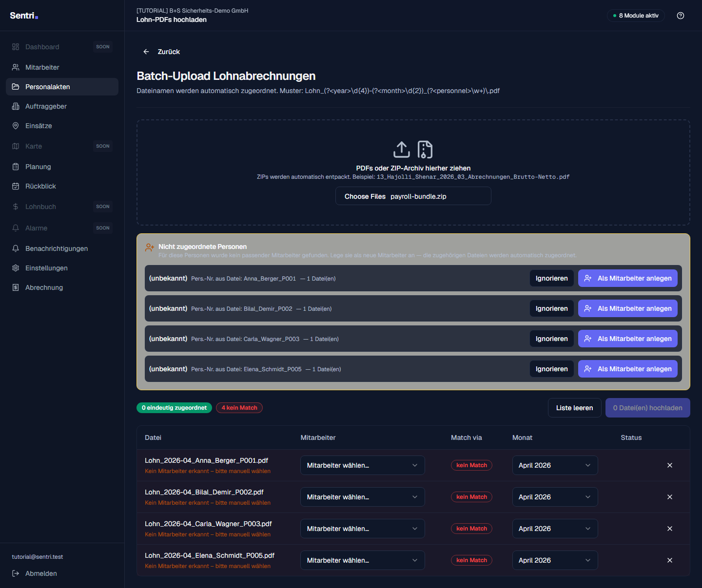Click the ZIP archive file icon
Image resolution: width=702 pixels, height=588 pixels.
(425, 150)
